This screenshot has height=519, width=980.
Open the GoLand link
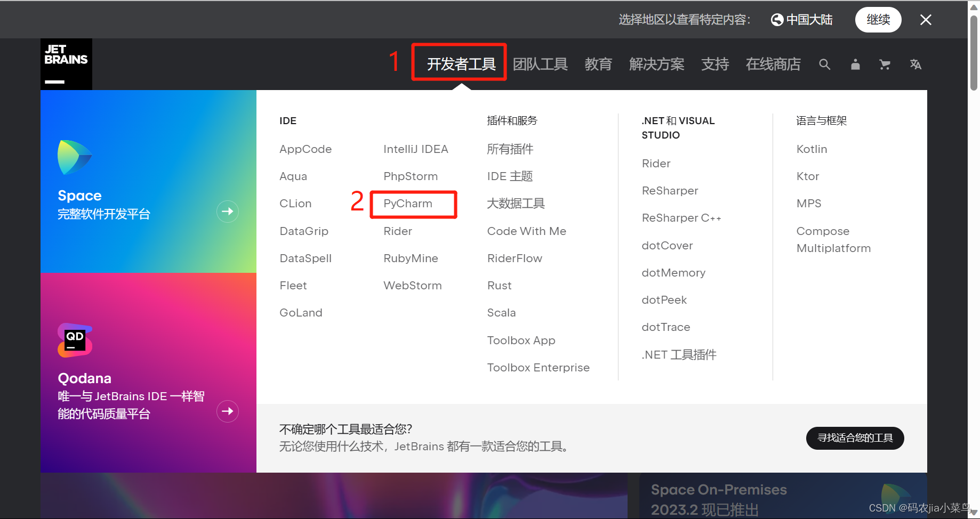click(x=301, y=313)
